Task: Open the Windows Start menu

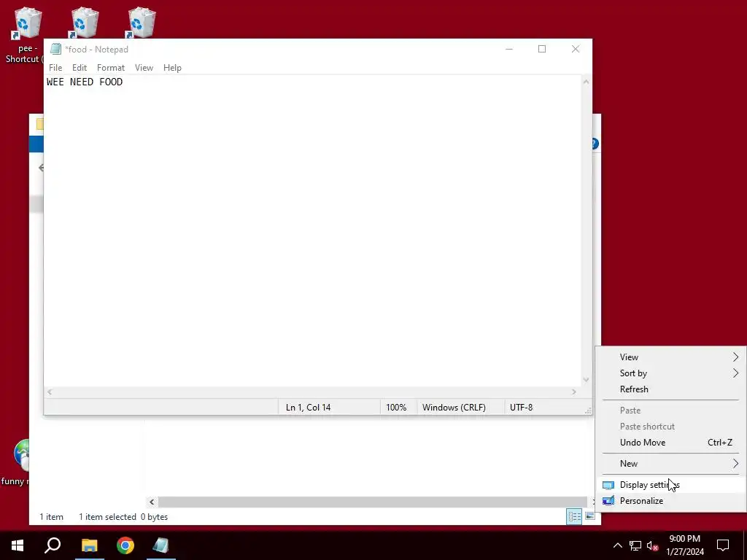Action: (x=18, y=545)
